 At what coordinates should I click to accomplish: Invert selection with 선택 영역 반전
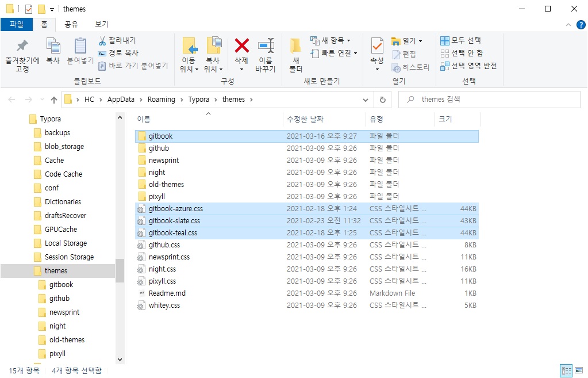(x=468, y=66)
